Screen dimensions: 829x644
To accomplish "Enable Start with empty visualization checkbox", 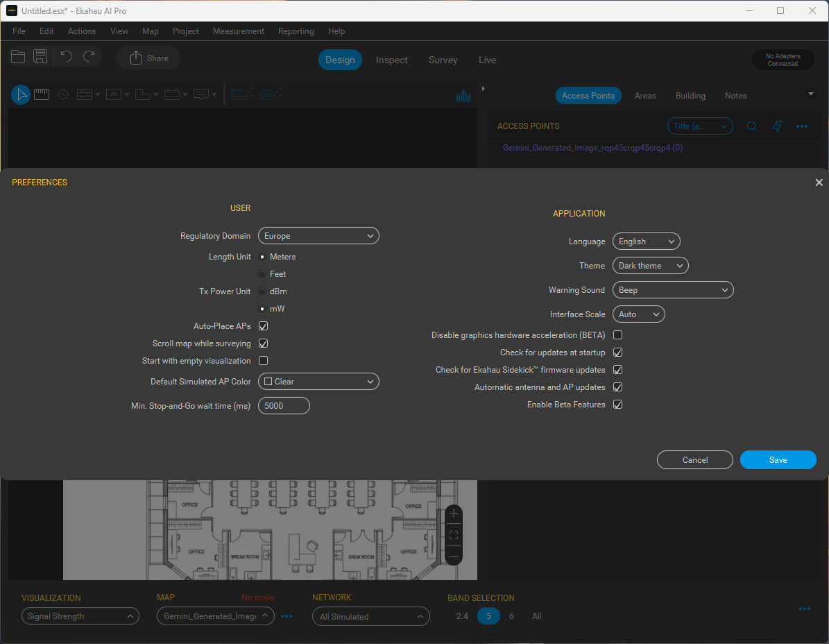I will [264, 361].
